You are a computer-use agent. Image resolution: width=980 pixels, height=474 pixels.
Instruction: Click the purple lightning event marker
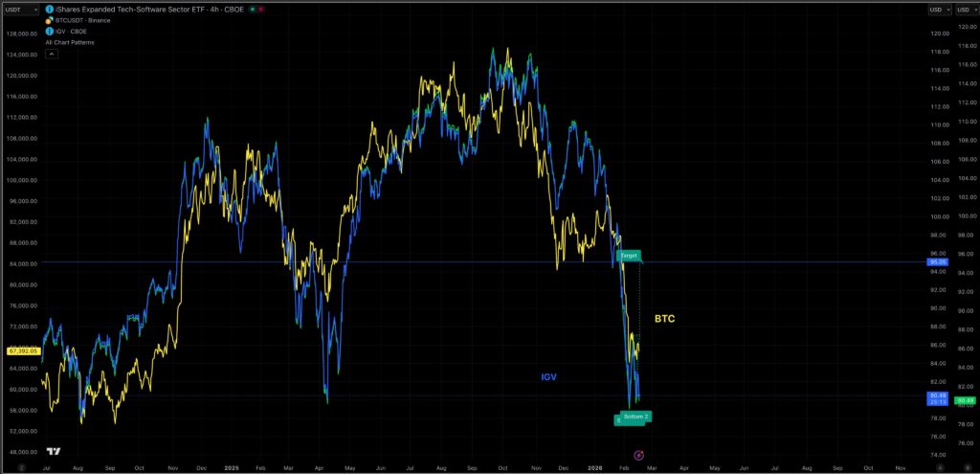[638, 455]
